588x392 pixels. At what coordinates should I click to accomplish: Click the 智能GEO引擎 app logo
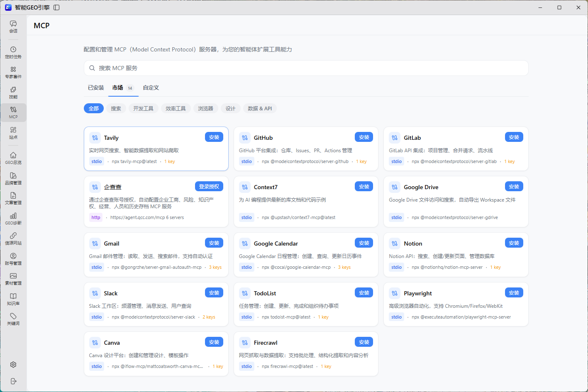point(8,7)
